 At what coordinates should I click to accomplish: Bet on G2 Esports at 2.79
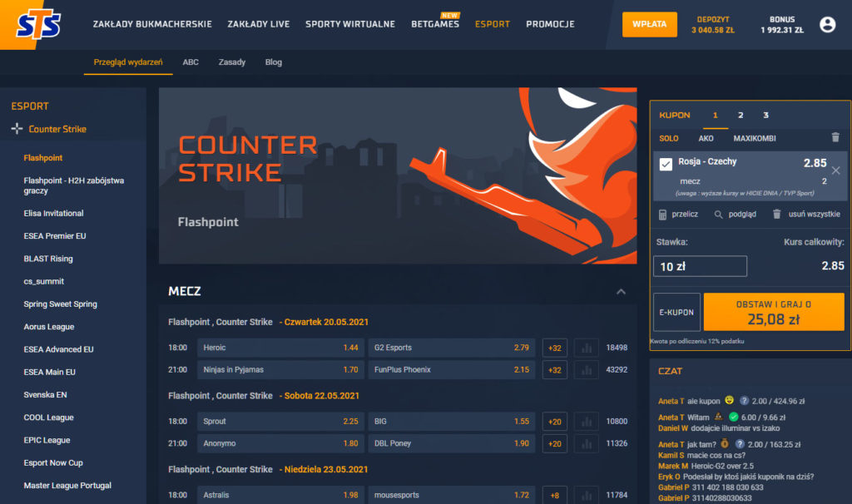[x=452, y=348]
